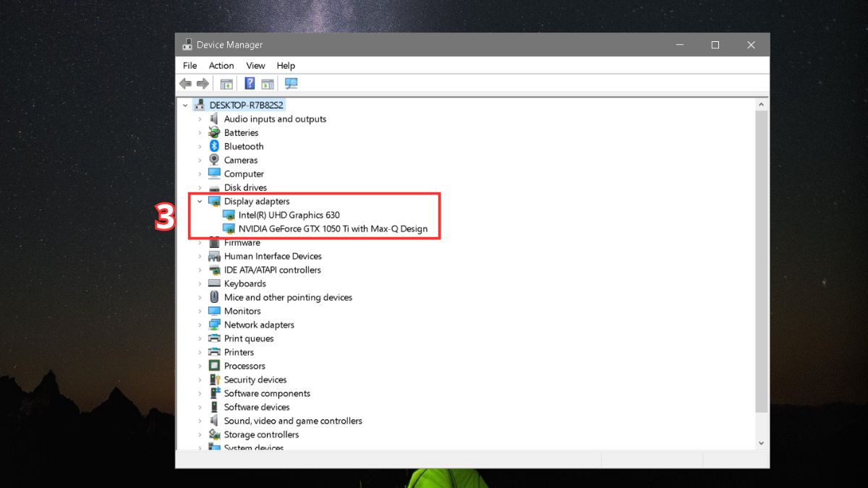Click the Monitors category icon
868x488 pixels.
click(214, 311)
